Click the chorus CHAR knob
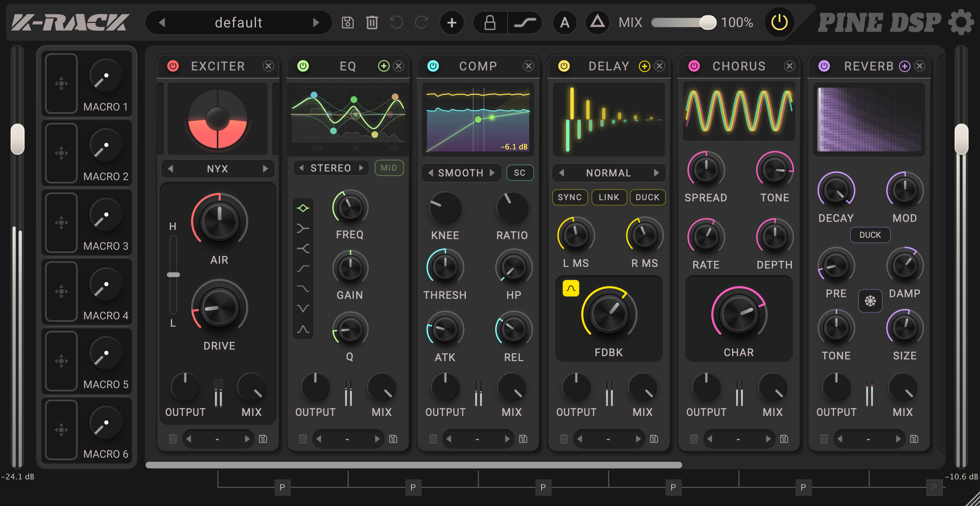Image resolution: width=980 pixels, height=506 pixels. point(739,314)
